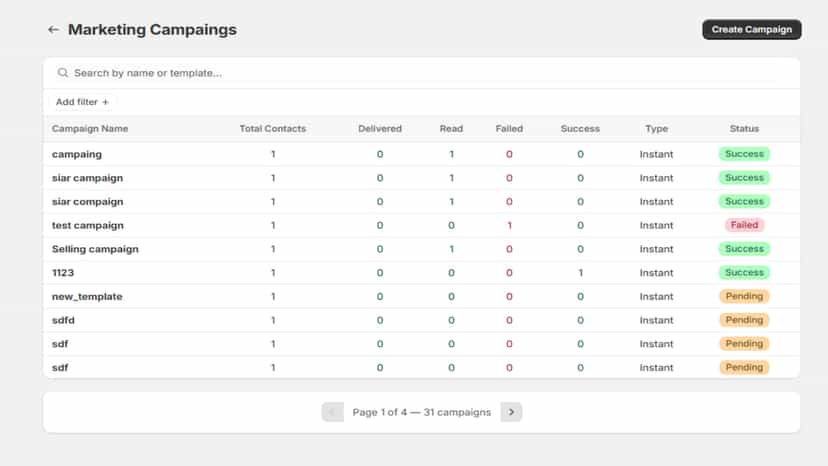This screenshot has width=828, height=466.
Task: Click the Success badge on campaing row
Action: tap(744, 154)
